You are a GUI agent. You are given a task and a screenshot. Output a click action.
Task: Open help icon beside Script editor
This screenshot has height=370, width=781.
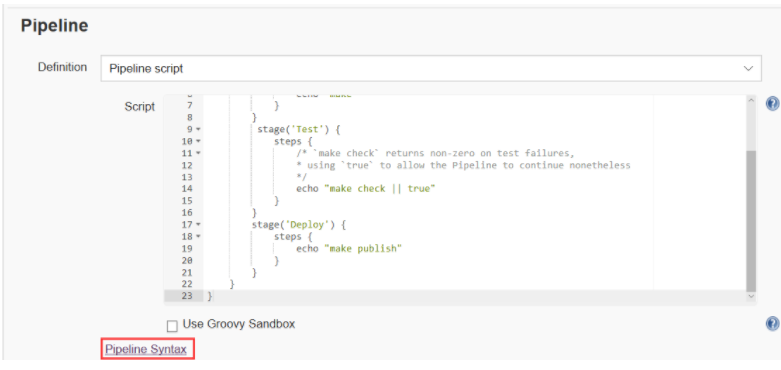tap(773, 104)
